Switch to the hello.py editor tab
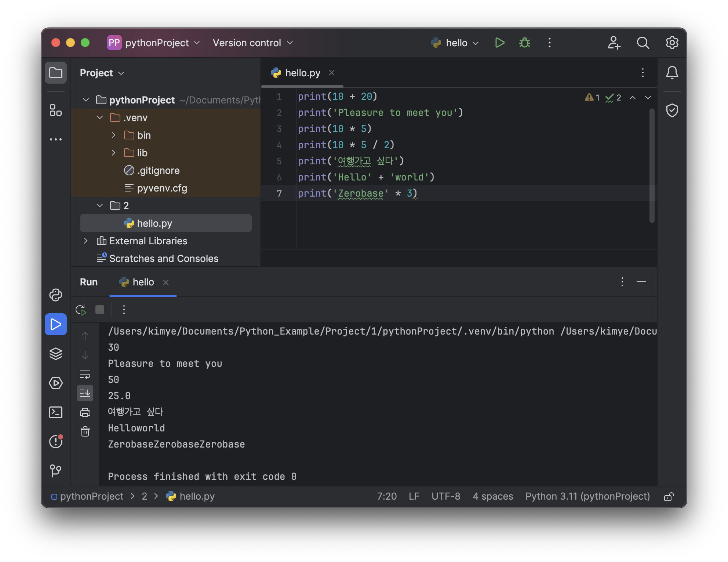The height and width of the screenshot is (562, 728). [x=302, y=73]
